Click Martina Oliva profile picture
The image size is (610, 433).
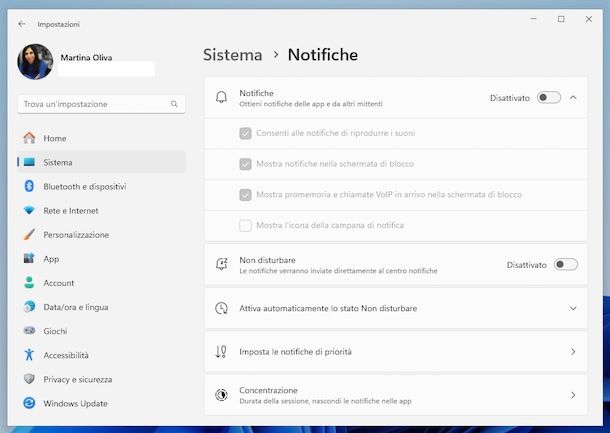pos(35,62)
